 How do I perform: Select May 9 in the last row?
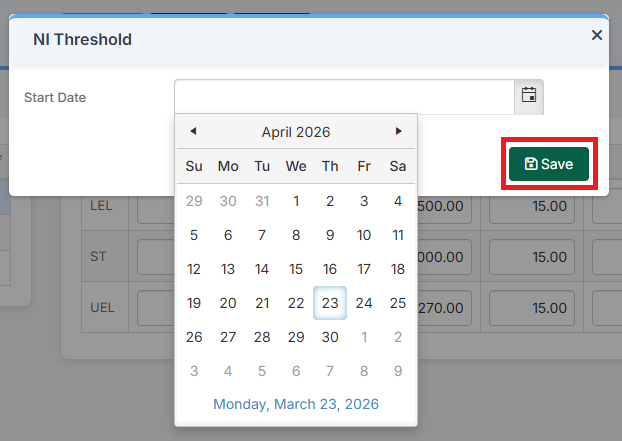click(x=398, y=371)
